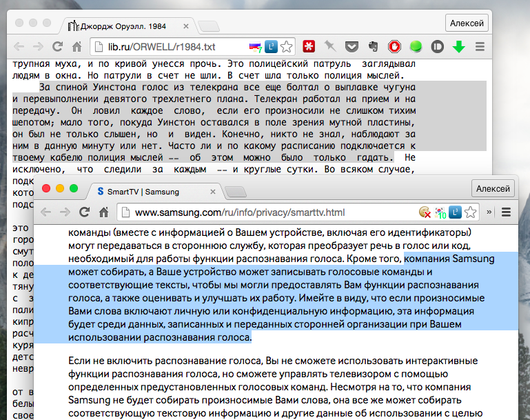Click the blue L icon in Samsung address bar
530x420 pixels.
click(x=456, y=212)
